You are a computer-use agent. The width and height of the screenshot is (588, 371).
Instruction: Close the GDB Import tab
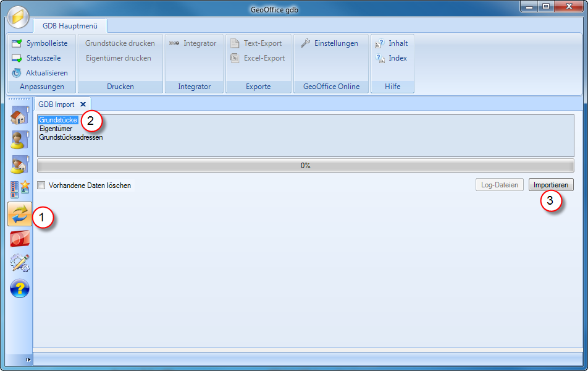[x=82, y=104]
